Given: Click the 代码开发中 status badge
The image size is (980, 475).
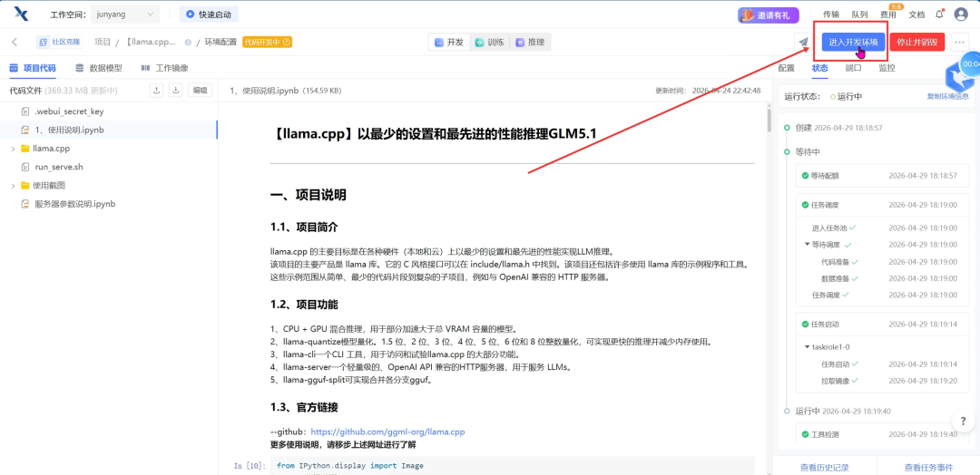Looking at the screenshot, I should point(267,42).
